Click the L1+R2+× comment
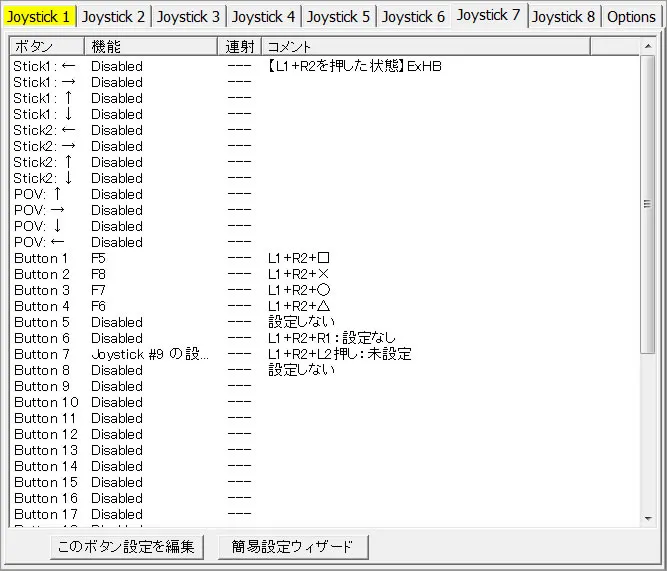The image size is (667, 571). (x=299, y=274)
